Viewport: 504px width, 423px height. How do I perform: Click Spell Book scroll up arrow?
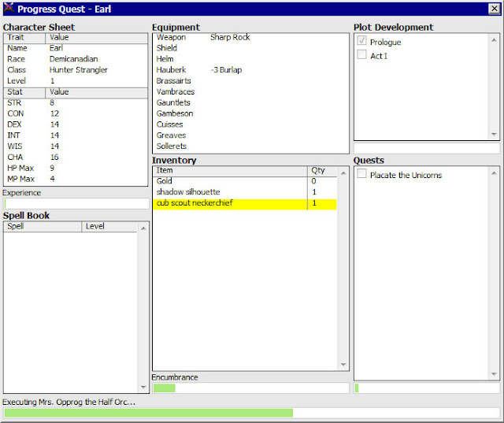(x=143, y=228)
